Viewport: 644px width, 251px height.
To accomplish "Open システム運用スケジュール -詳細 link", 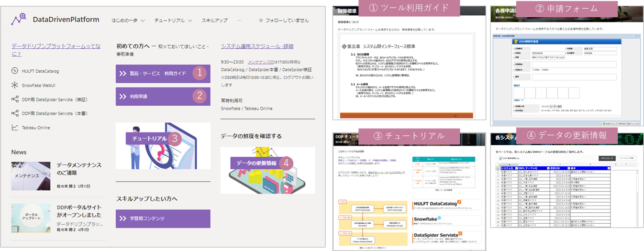I will pyautogui.click(x=257, y=46).
